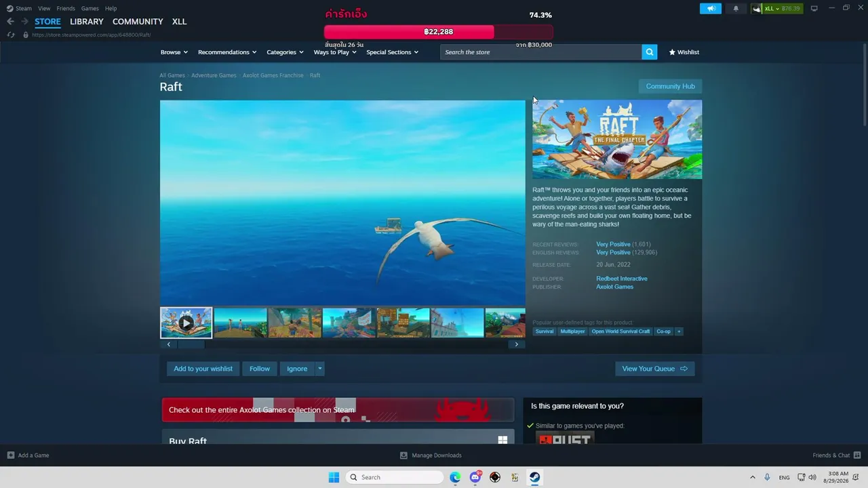The height and width of the screenshot is (488, 868).
Task: Click the Steam logo menu icon
Action: (x=9, y=9)
